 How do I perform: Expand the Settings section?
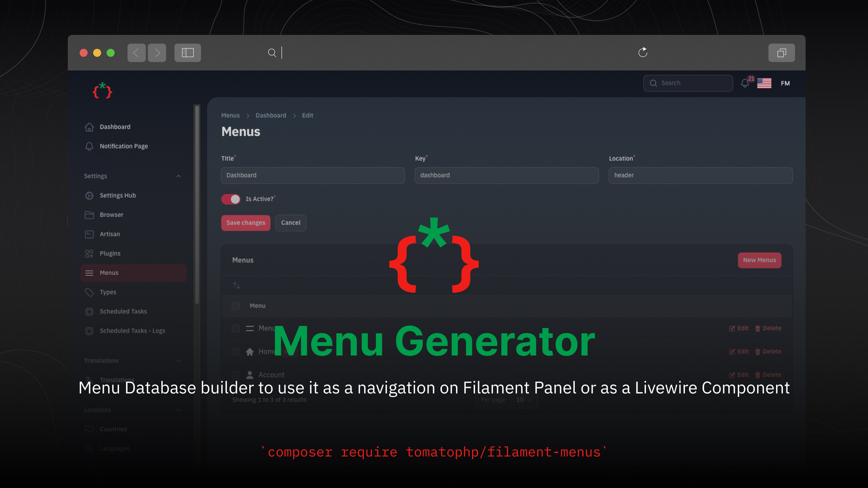[x=179, y=176]
